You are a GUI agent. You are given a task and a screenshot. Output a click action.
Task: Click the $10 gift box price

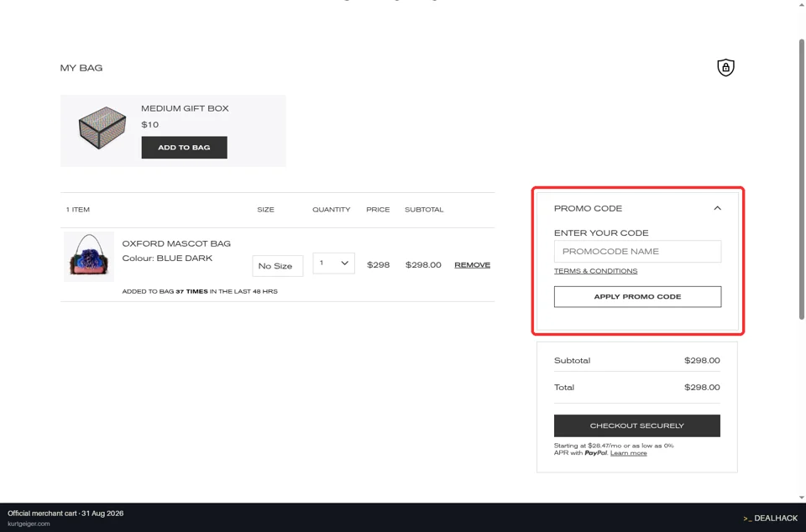[x=149, y=125]
